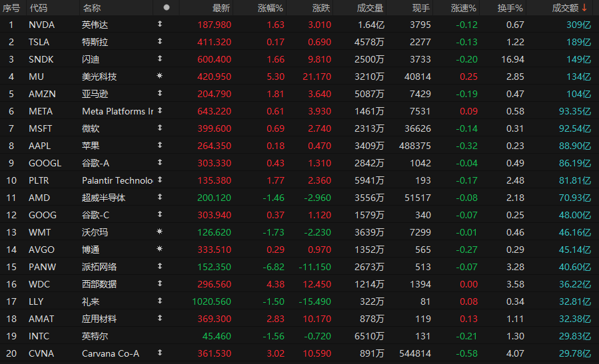Click the marker icon in the AMZN row
Viewport: 599px width, 364px height.
[160, 93]
